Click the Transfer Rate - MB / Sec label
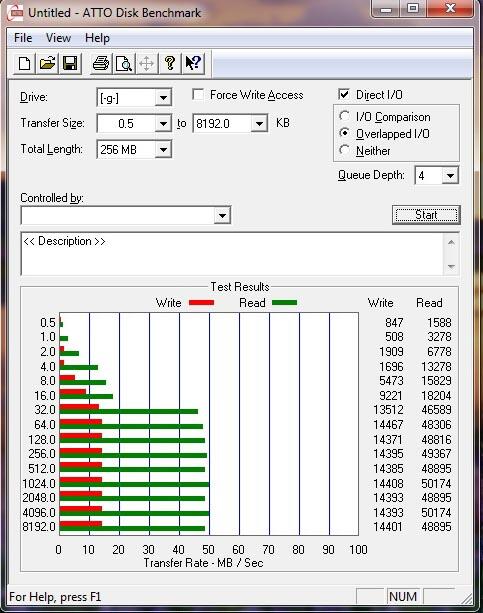This screenshot has height=613, width=483. [203, 563]
